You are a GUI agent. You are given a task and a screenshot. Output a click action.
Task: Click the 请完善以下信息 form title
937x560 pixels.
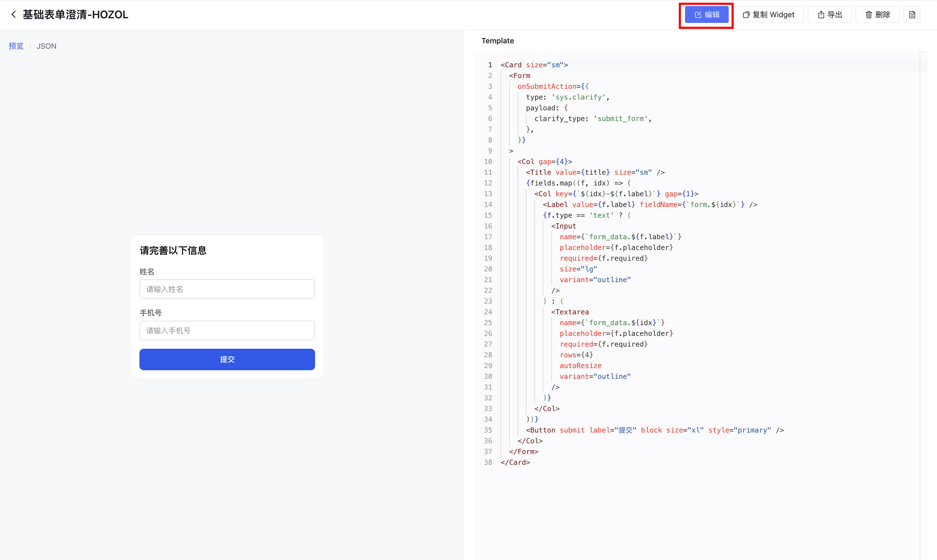coord(173,251)
